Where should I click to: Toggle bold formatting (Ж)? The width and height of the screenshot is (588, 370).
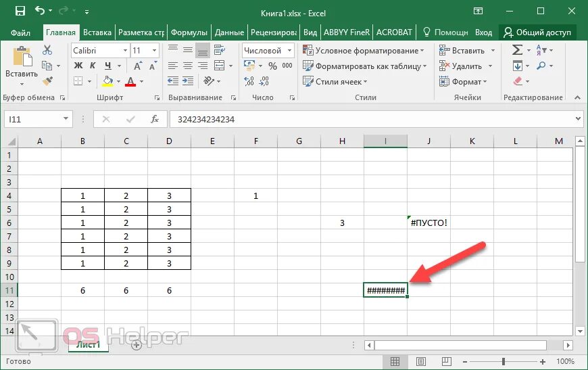[x=78, y=66]
